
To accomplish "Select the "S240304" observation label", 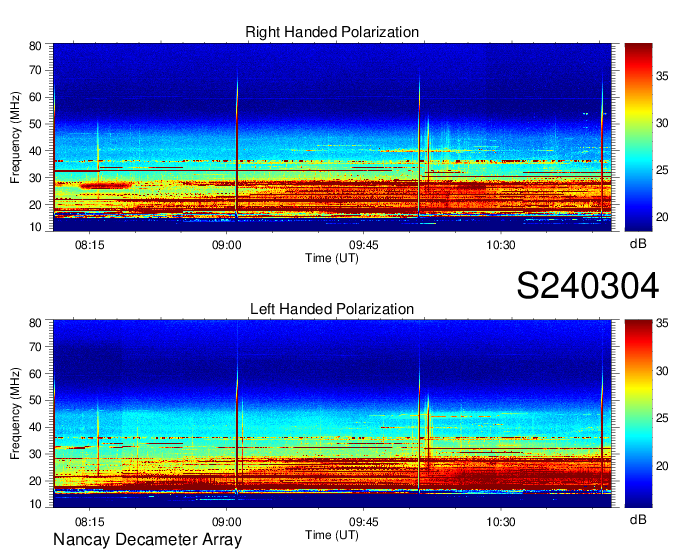I will pos(588,286).
